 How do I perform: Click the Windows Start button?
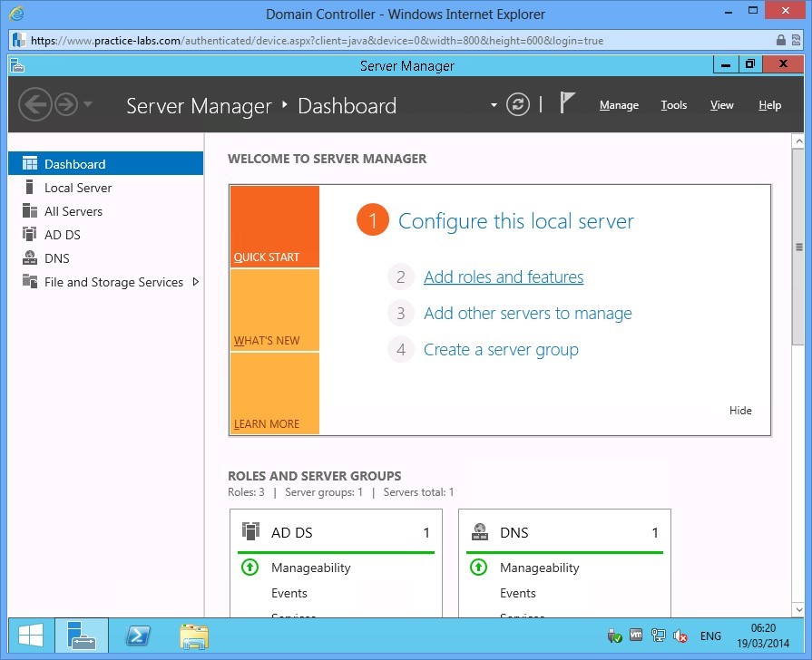coord(30,635)
